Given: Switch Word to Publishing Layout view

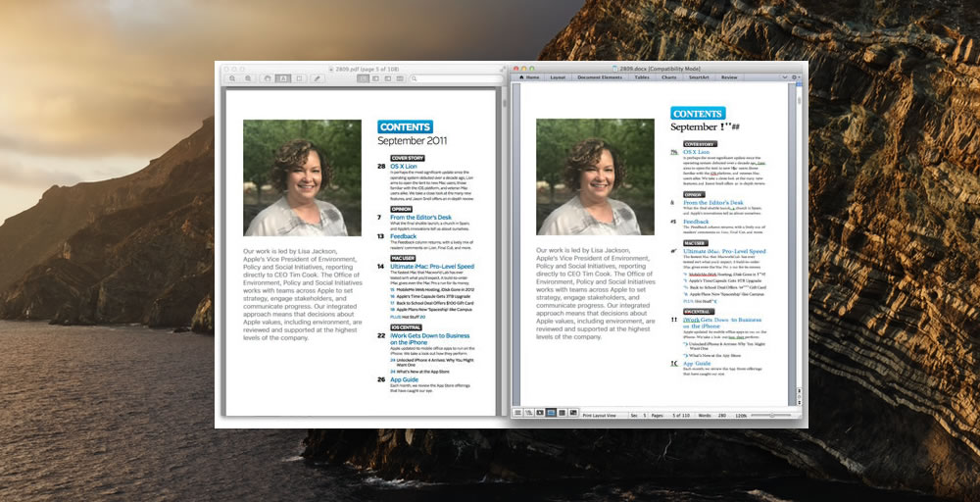Looking at the screenshot, I should pos(540,413).
